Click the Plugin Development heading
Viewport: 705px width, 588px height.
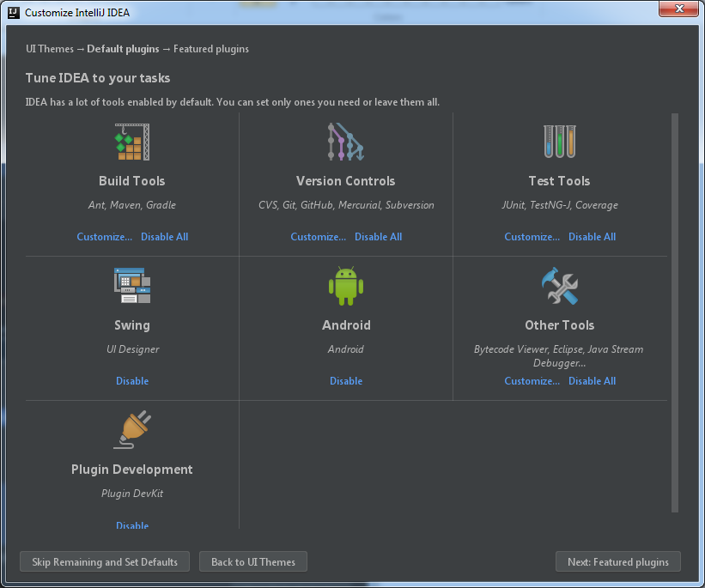(x=131, y=470)
